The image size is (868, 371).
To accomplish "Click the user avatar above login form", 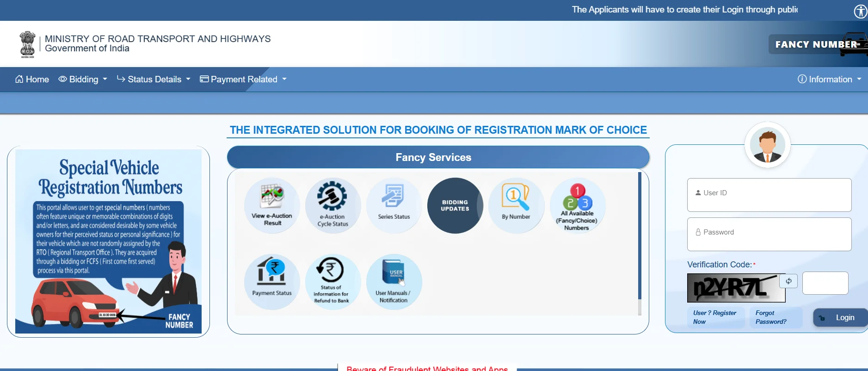I will coord(768,145).
